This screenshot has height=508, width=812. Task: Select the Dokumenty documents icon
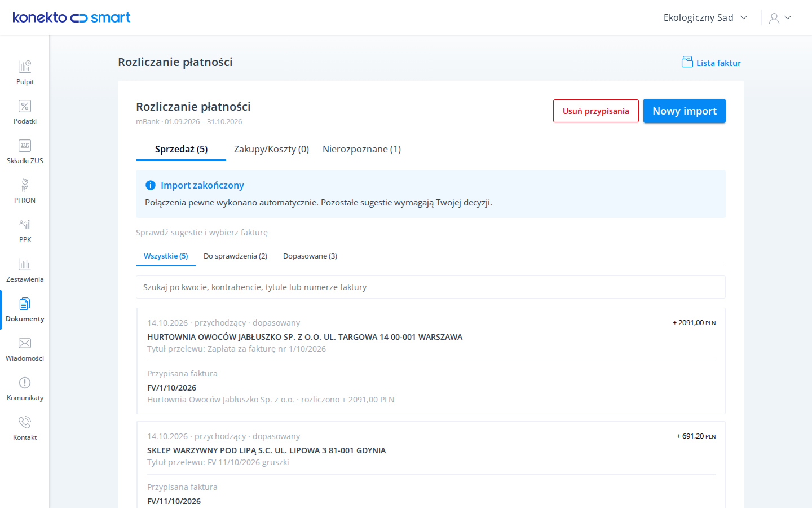pyautogui.click(x=25, y=304)
